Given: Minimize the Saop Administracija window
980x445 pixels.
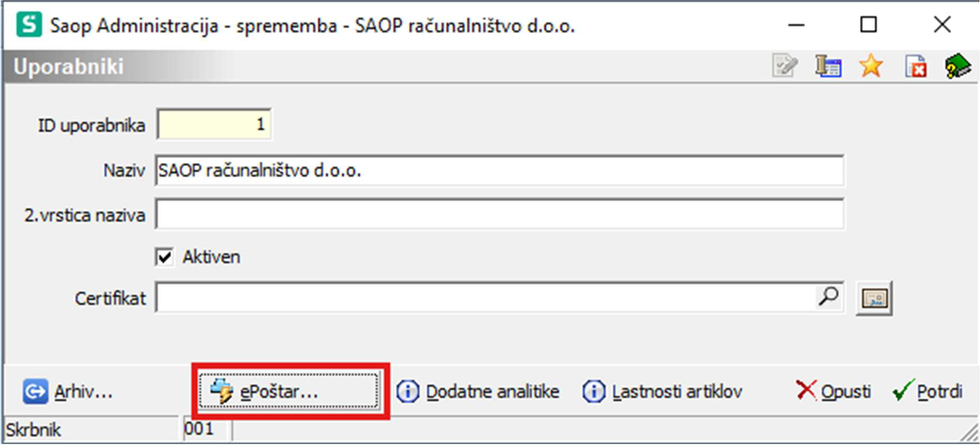Looking at the screenshot, I should point(796,25).
